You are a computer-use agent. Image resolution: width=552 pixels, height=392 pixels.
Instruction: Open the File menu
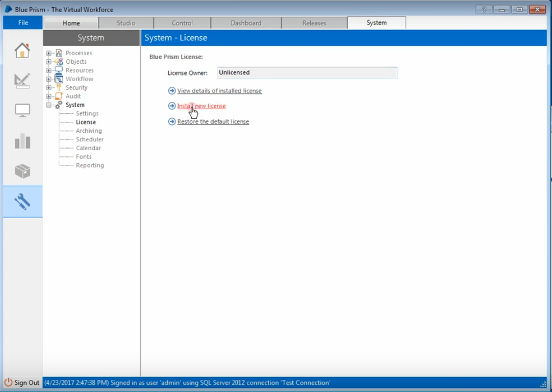click(x=23, y=22)
